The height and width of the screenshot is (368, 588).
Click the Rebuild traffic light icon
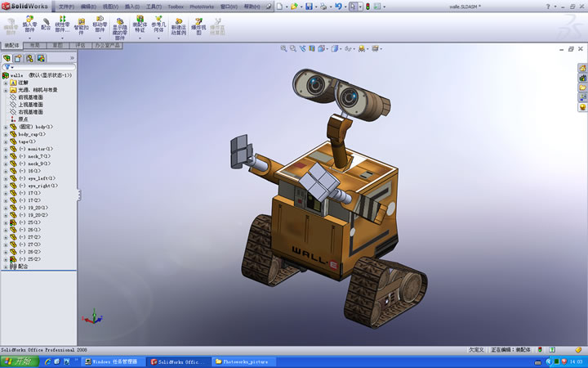[367, 7]
